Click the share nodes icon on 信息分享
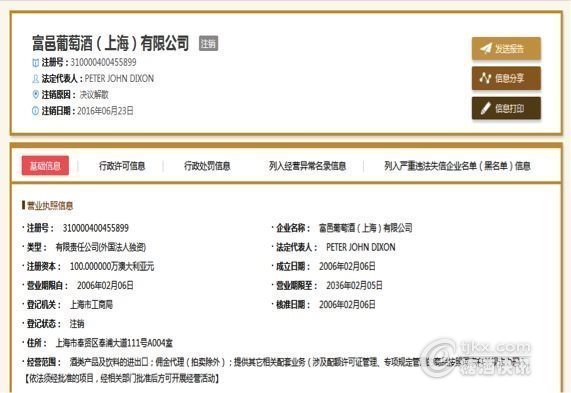This screenshot has height=393, width=571. pos(485,78)
